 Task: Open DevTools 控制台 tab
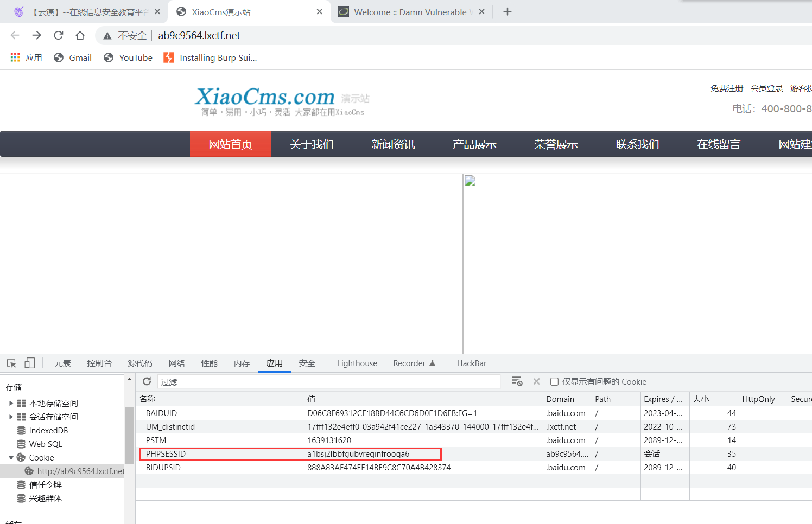(99, 363)
